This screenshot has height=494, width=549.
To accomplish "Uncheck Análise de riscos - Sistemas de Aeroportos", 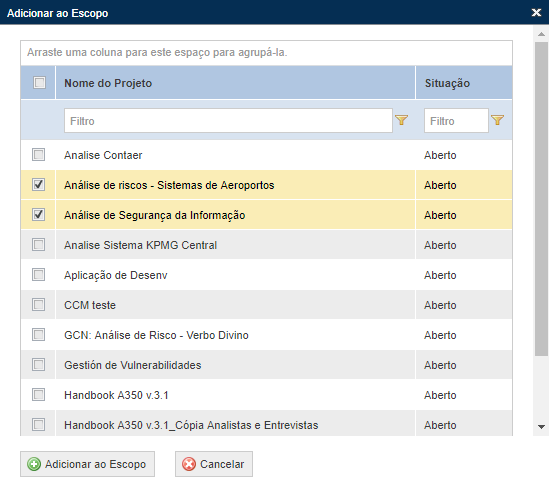I will coord(39,184).
